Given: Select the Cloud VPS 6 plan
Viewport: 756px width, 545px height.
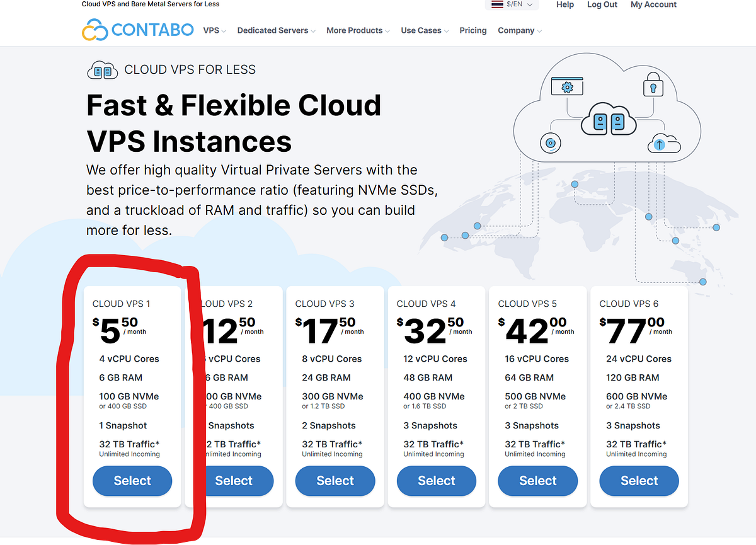Looking at the screenshot, I should pos(638,480).
